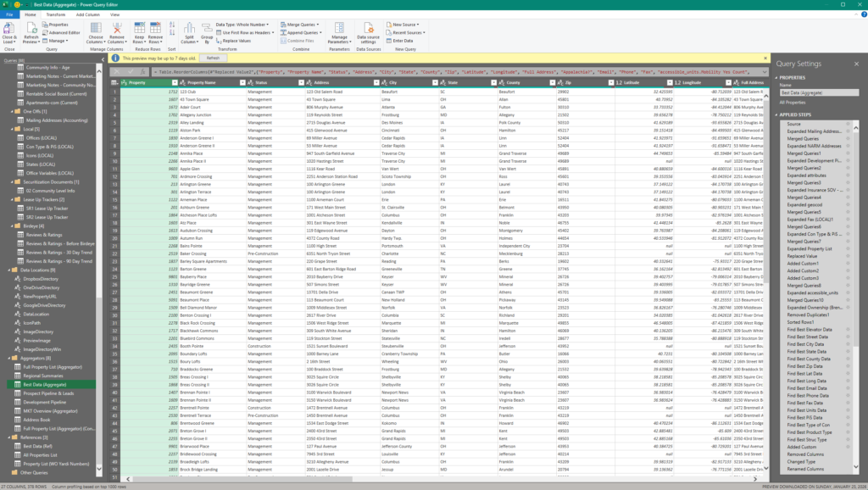Click the query Name input field
Viewport: 868px width, 490px height.
[x=818, y=92]
